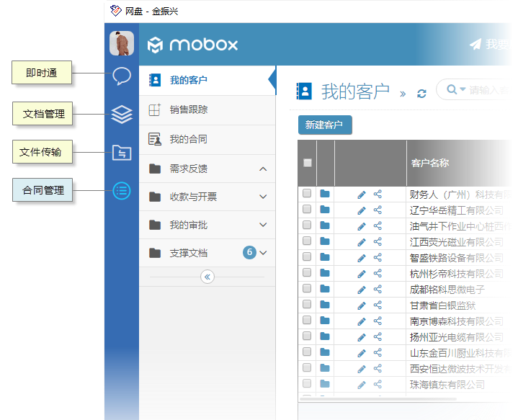
Task: Share icon for 智盛铁路设备有限公司 row
Action: (x=378, y=257)
